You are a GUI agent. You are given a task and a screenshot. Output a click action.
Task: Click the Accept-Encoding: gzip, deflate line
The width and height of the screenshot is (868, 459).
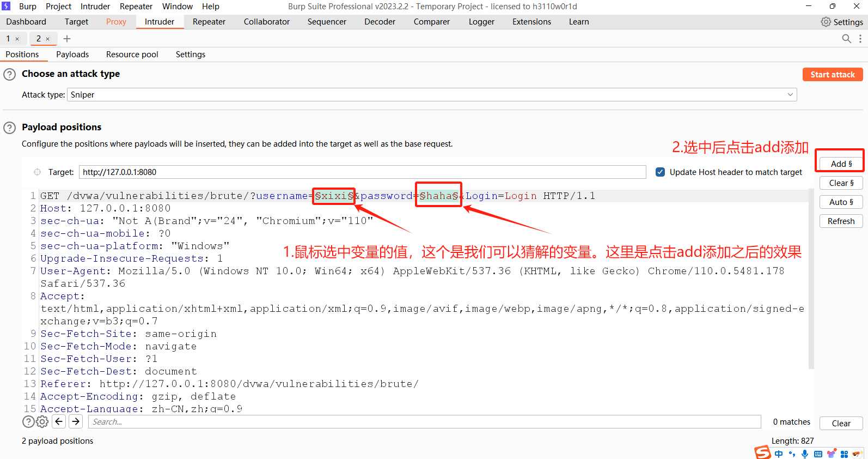coord(138,396)
